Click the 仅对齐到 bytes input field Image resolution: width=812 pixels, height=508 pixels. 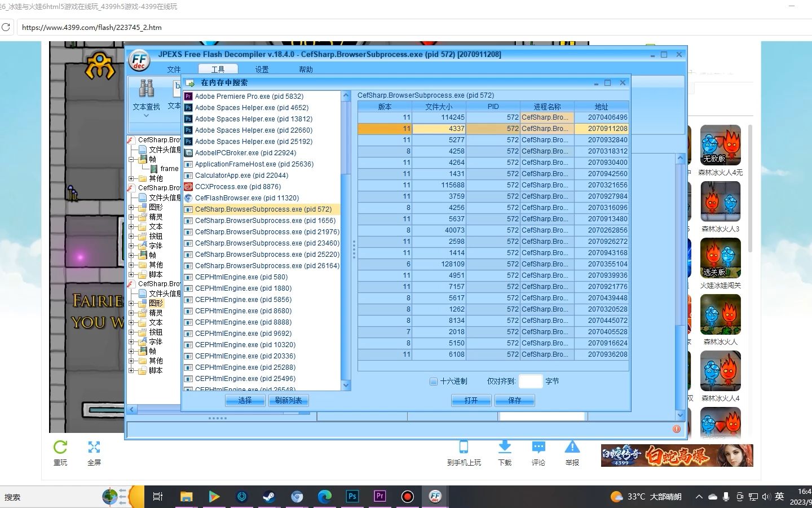(x=530, y=382)
